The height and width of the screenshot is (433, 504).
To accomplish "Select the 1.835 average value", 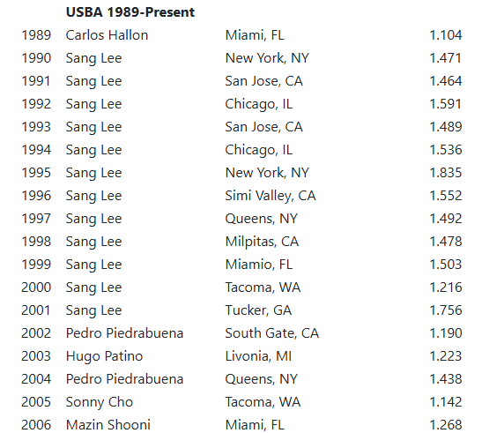I will click(446, 173).
